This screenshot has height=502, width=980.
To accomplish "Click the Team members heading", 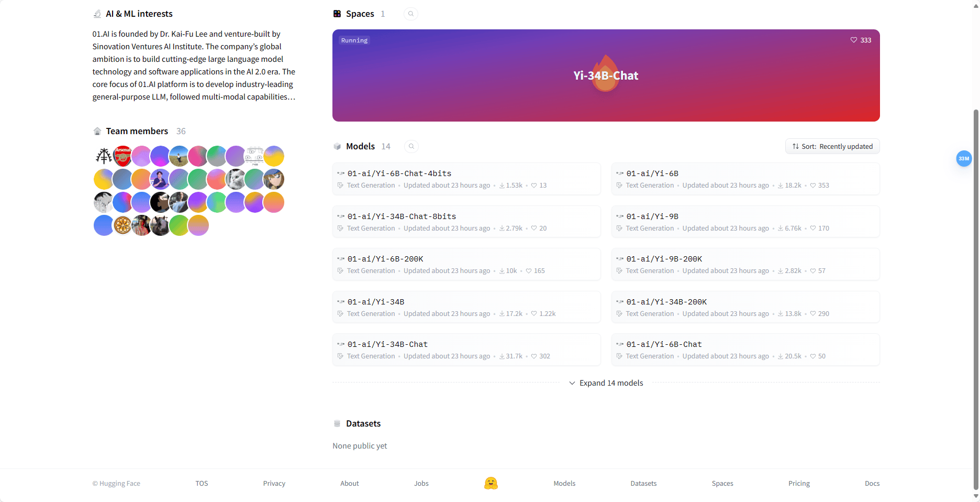I will point(137,131).
